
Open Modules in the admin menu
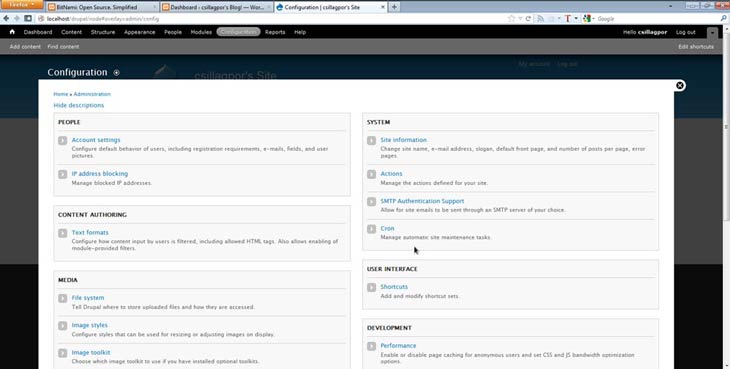pyautogui.click(x=201, y=32)
